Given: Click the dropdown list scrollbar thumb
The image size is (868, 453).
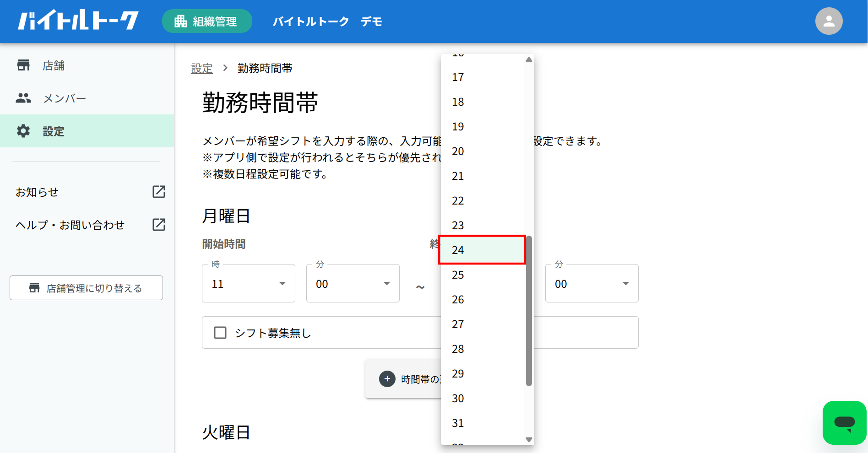Looking at the screenshot, I should [x=529, y=310].
